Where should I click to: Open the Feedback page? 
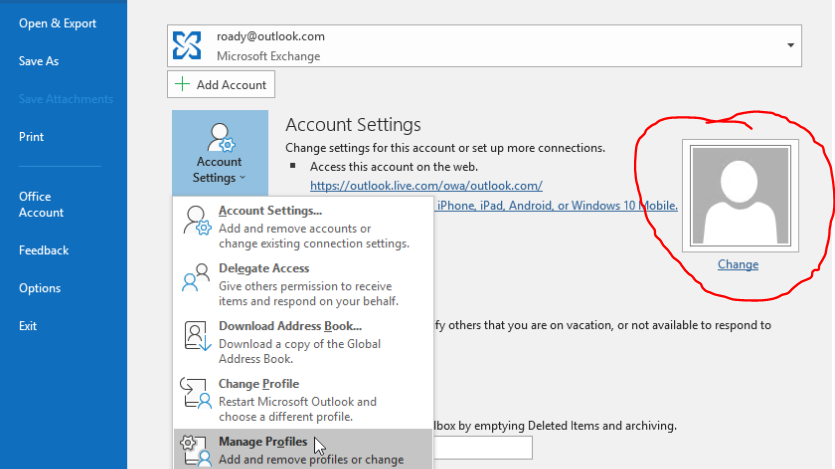tap(44, 250)
